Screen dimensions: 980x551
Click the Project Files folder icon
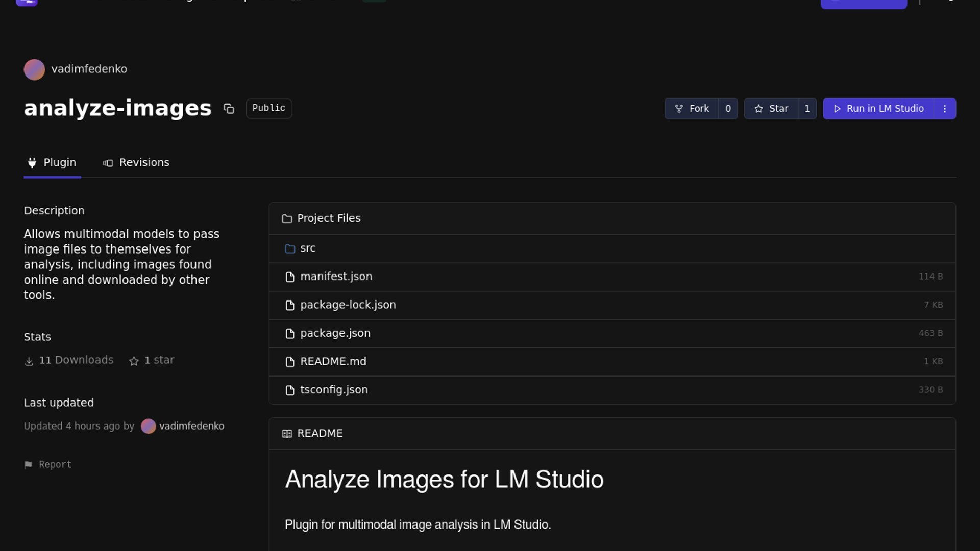coord(287,219)
